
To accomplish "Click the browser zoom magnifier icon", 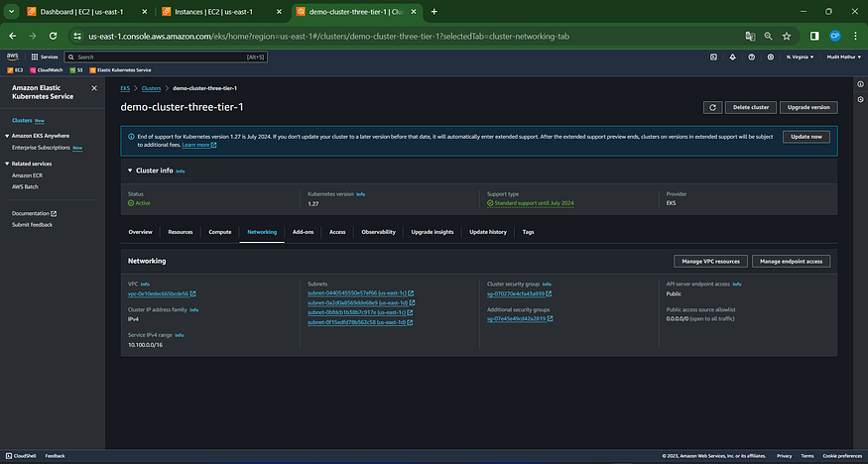I will (769, 36).
